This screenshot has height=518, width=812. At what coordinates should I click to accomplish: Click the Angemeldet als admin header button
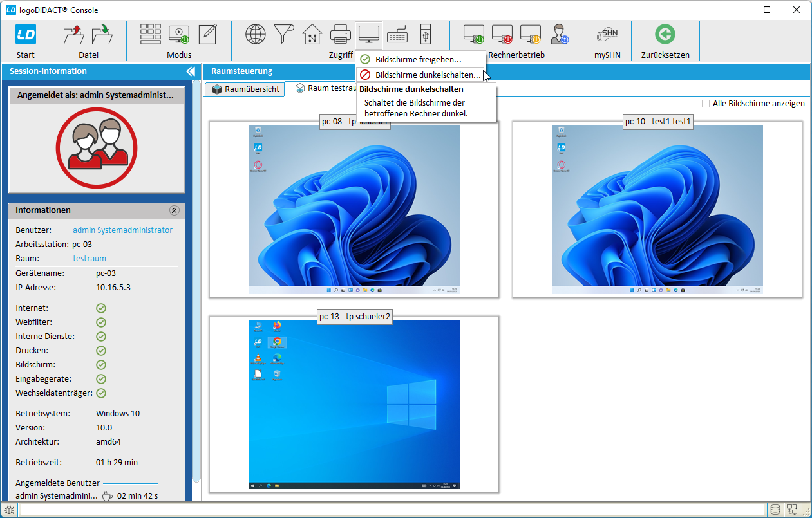(97, 95)
